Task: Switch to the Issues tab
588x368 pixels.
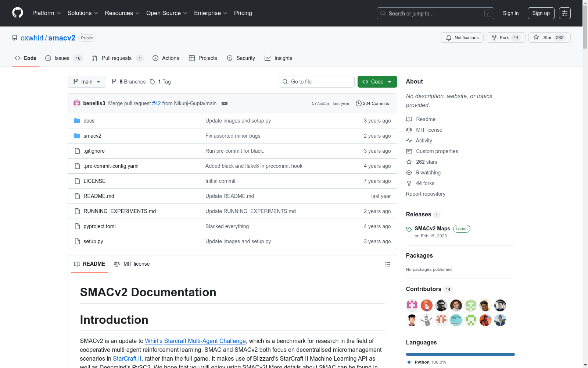Action: [x=64, y=58]
